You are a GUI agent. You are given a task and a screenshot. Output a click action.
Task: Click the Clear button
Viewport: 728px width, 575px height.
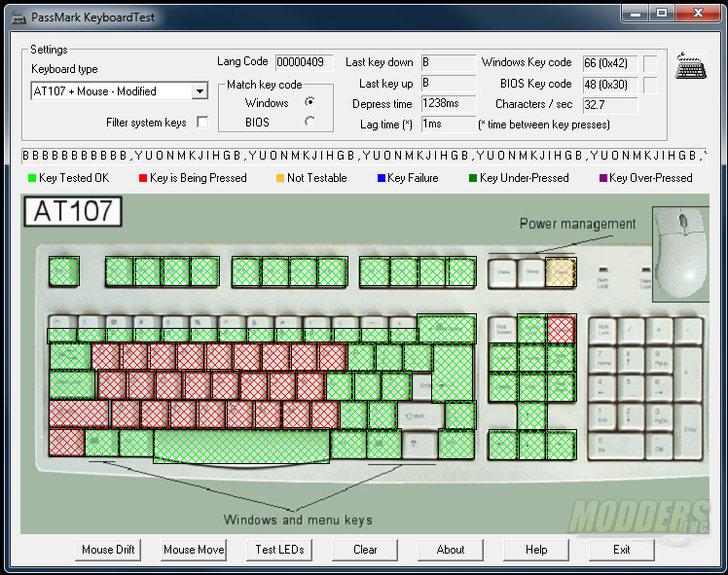click(x=365, y=550)
